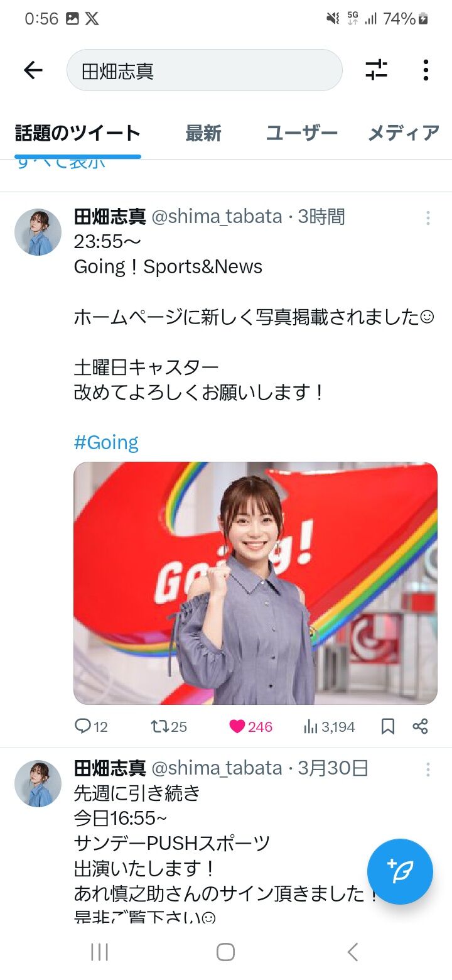Open the Going! studio photo
This screenshot has height=980, width=452.
(x=256, y=583)
